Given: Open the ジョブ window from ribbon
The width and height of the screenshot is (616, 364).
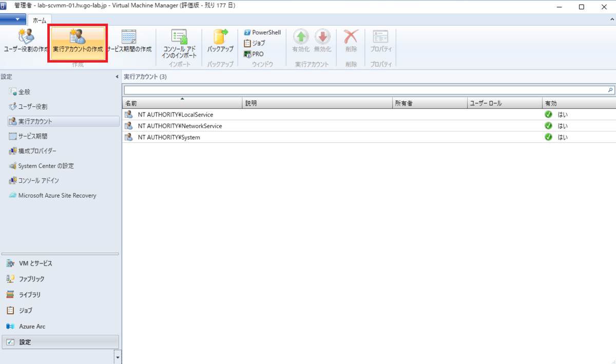Looking at the screenshot, I should coord(255,43).
